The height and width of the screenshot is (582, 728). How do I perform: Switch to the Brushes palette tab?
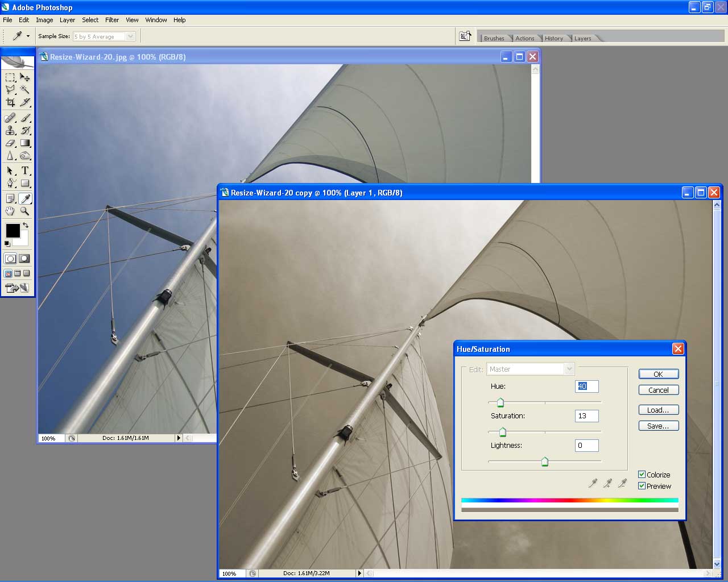(x=494, y=38)
